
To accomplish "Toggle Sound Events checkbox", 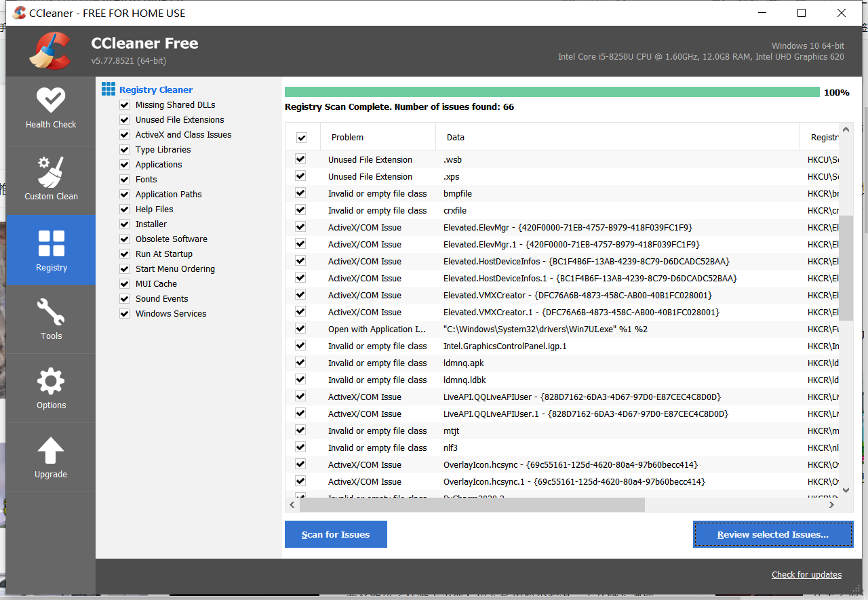I will pyautogui.click(x=124, y=299).
